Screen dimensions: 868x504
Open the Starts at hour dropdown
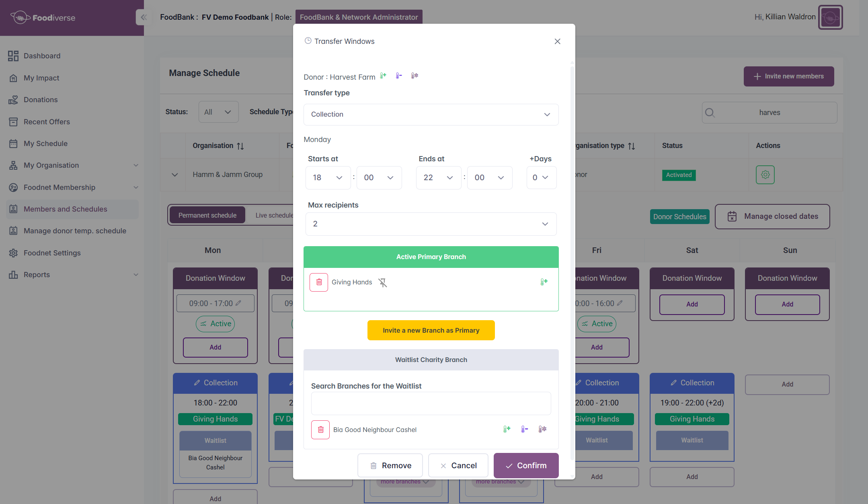(x=328, y=178)
